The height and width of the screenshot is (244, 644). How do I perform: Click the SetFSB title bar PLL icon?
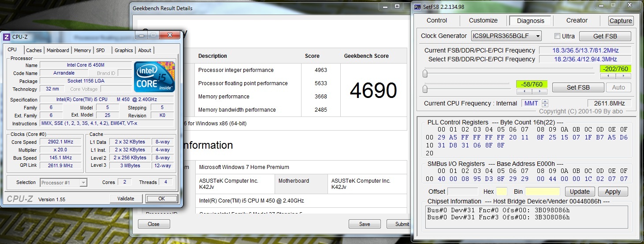tap(417, 7)
